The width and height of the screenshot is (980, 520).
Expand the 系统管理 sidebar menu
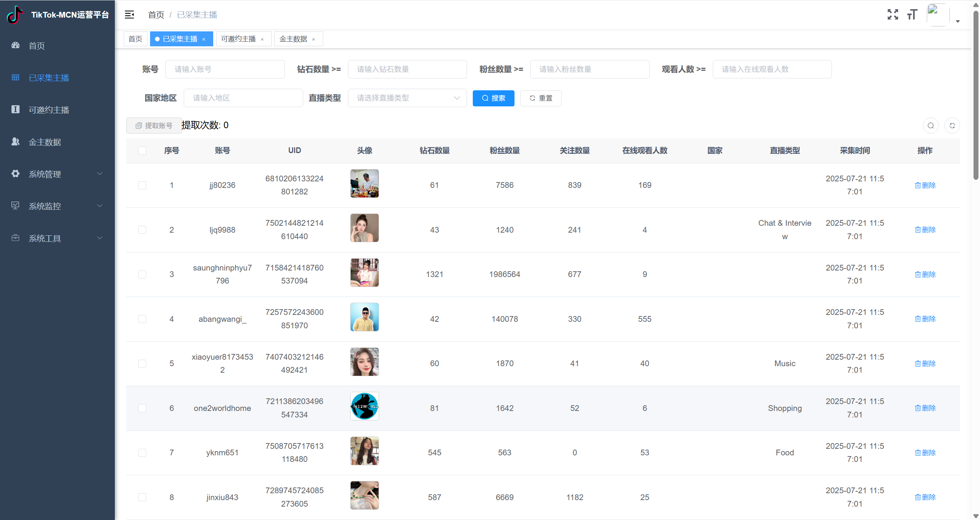point(57,174)
